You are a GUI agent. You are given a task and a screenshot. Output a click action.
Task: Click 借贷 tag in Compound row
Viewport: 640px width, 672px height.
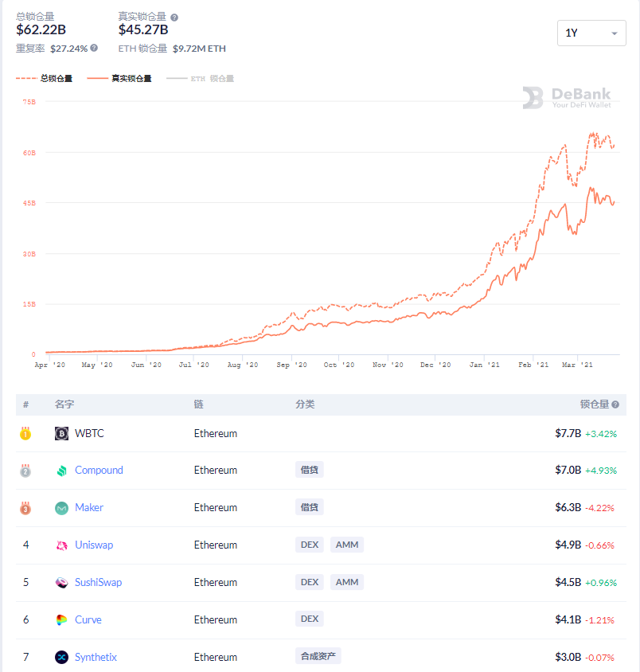pos(310,470)
